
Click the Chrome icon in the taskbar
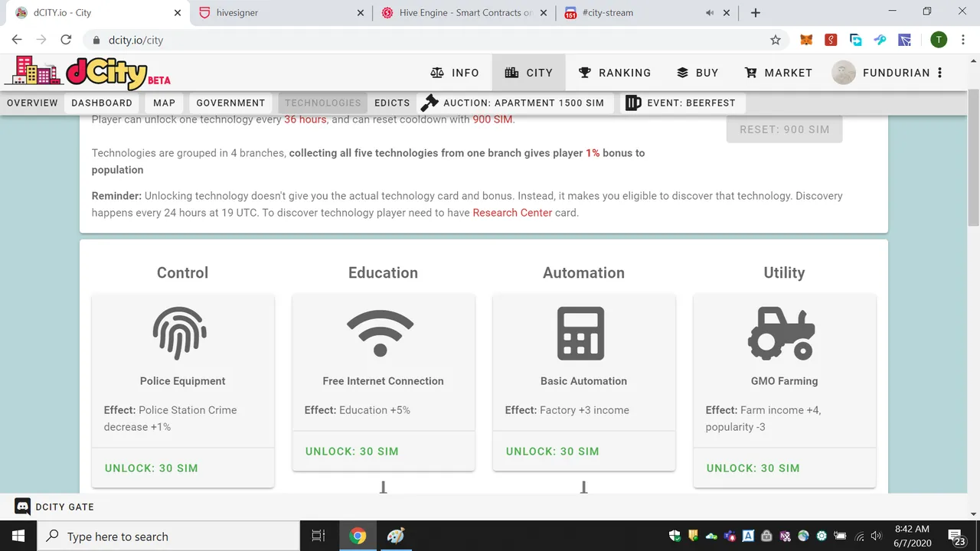(358, 536)
